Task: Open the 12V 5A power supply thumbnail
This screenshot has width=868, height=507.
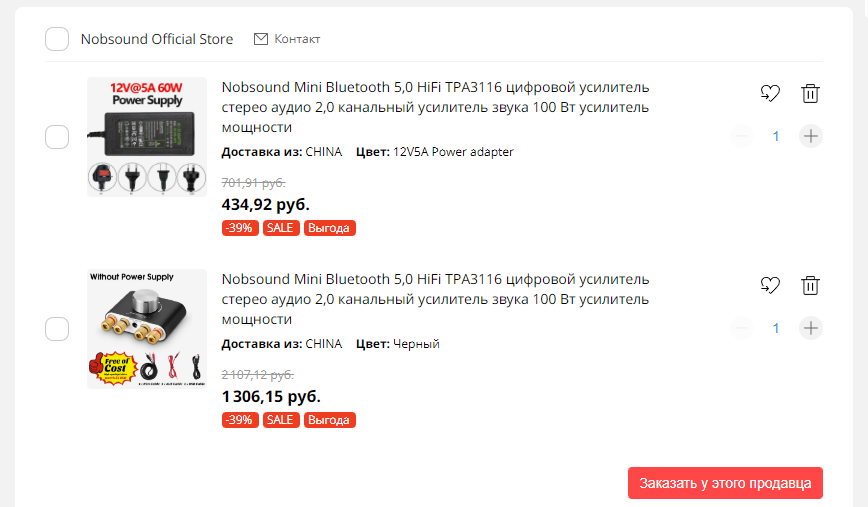Action: tap(147, 137)
